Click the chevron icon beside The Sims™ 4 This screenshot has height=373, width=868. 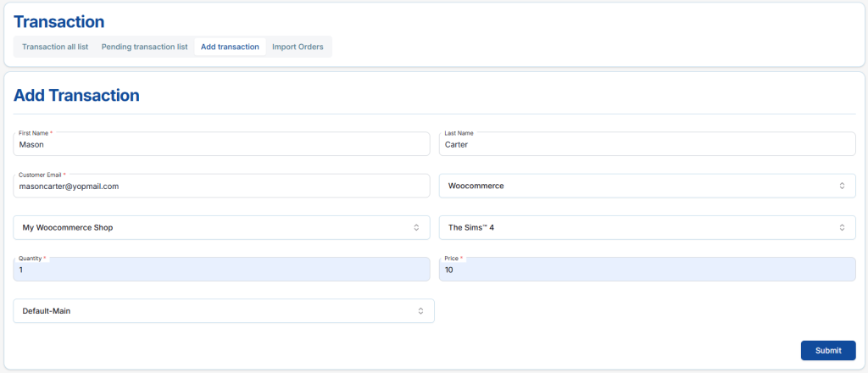[842, 227]
